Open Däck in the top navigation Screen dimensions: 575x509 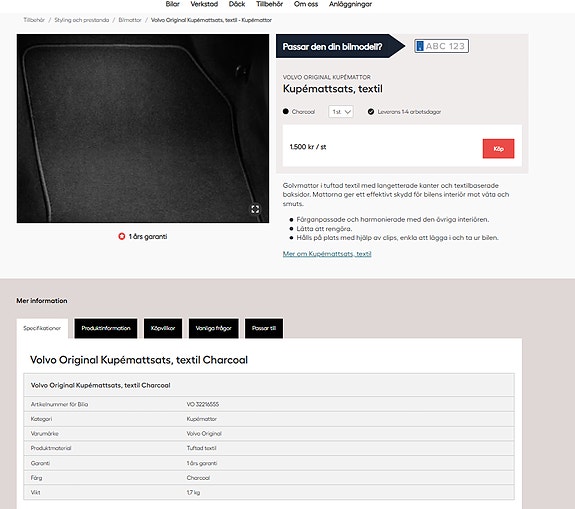(237, 4)
